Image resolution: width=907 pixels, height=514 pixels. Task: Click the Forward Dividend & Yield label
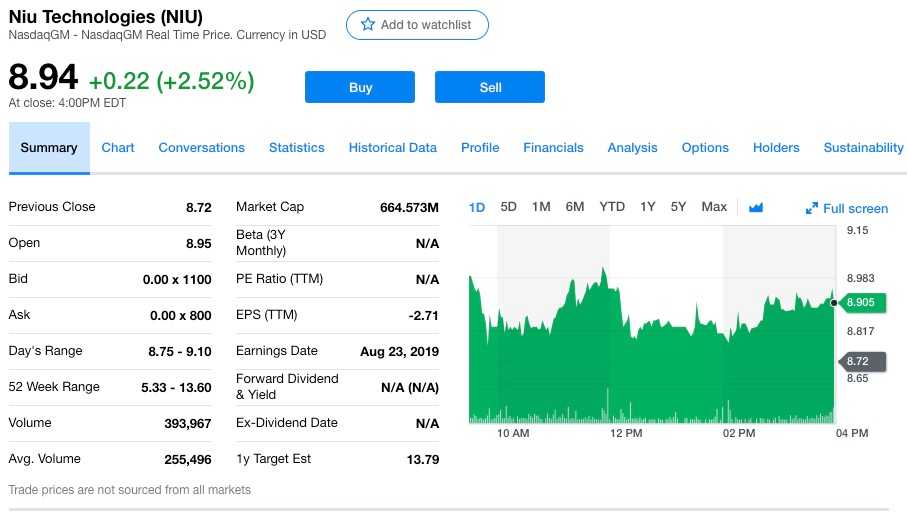[287, 387]
